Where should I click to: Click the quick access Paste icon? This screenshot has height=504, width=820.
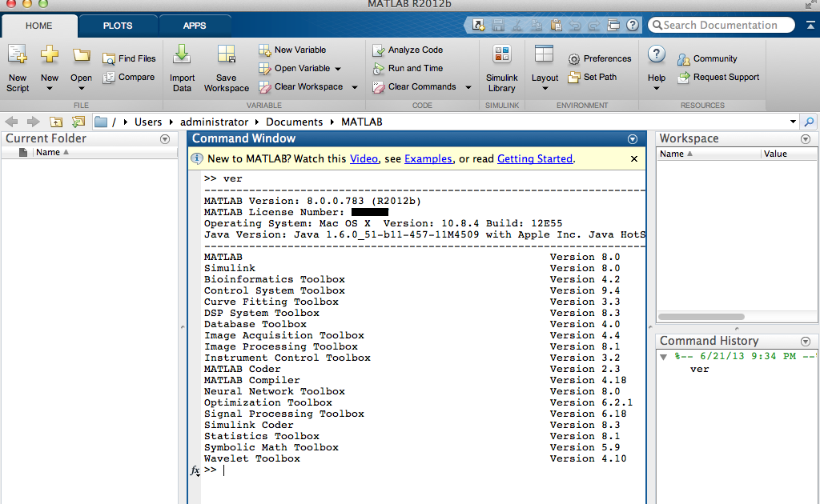556,25
